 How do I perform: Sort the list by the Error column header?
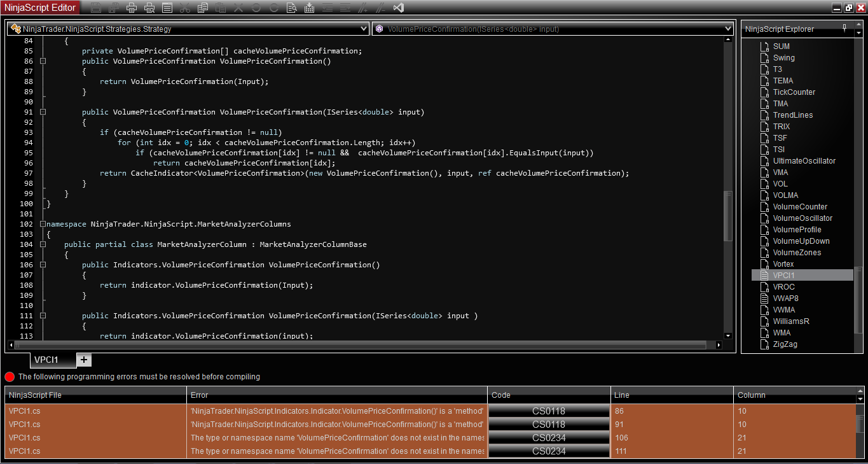point(337,395)
